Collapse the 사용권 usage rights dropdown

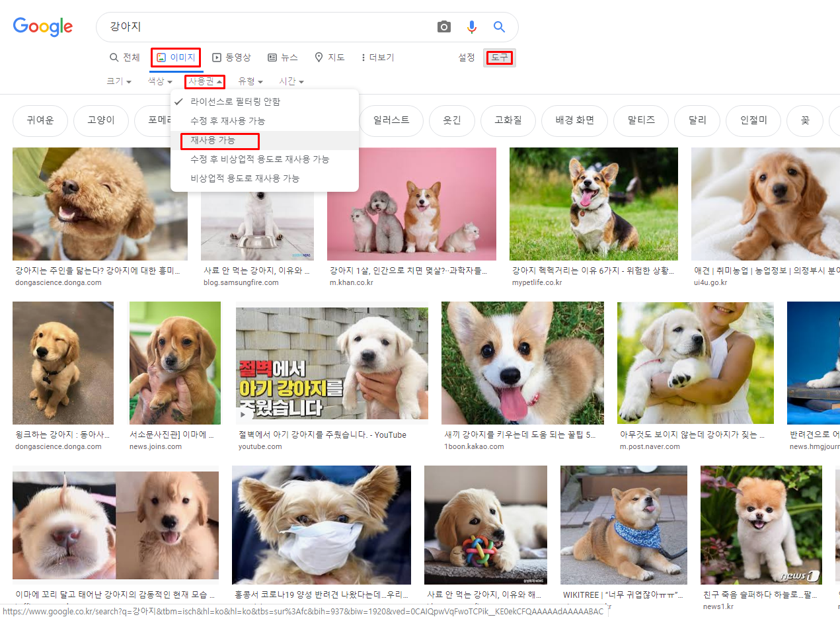click(x=205, y=81)
